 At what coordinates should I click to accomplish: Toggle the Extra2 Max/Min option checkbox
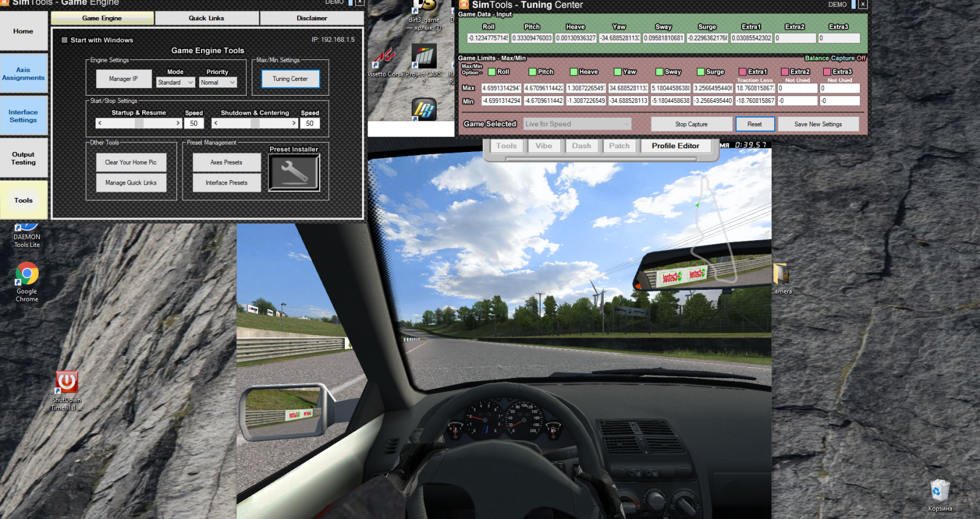(x=785, y=72)
